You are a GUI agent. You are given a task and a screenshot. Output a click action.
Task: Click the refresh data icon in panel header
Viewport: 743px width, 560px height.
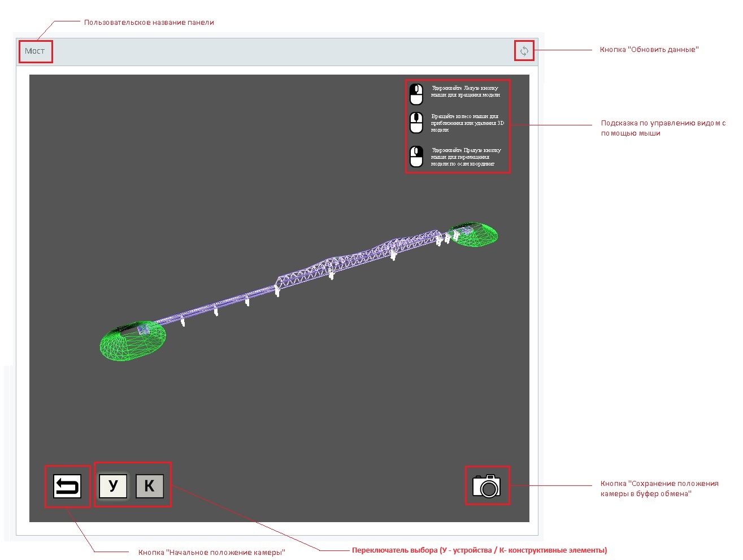[524, 51]
